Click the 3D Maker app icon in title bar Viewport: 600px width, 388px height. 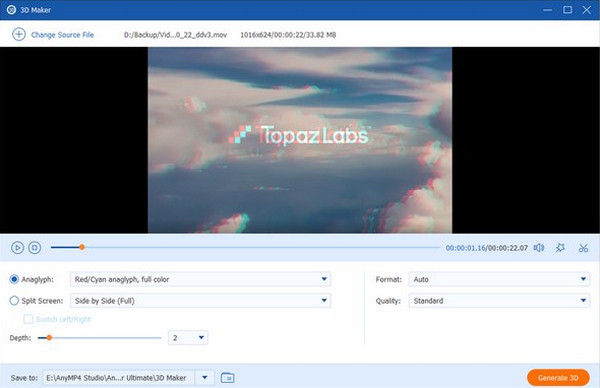(x=11, y=10)
